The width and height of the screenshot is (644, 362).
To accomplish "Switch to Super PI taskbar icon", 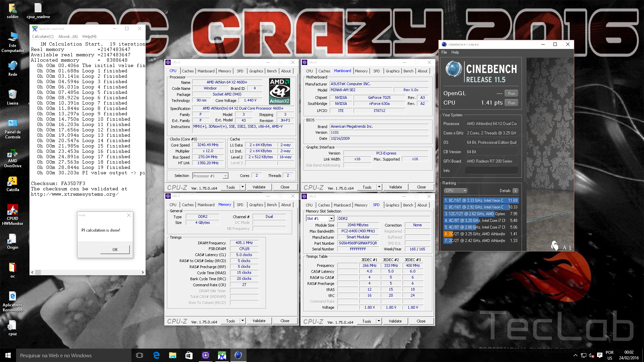I will tap(222, 355).
